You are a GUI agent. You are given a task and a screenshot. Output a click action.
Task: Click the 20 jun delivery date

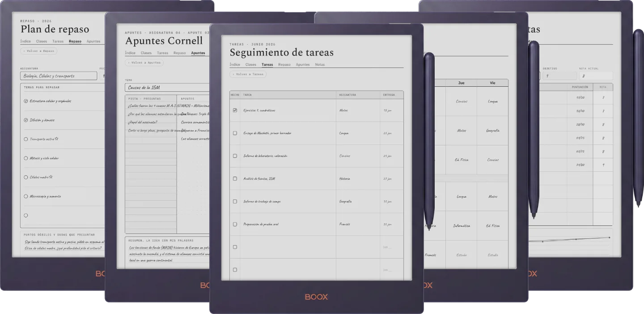pyautogui.click(x=387, y=133)
